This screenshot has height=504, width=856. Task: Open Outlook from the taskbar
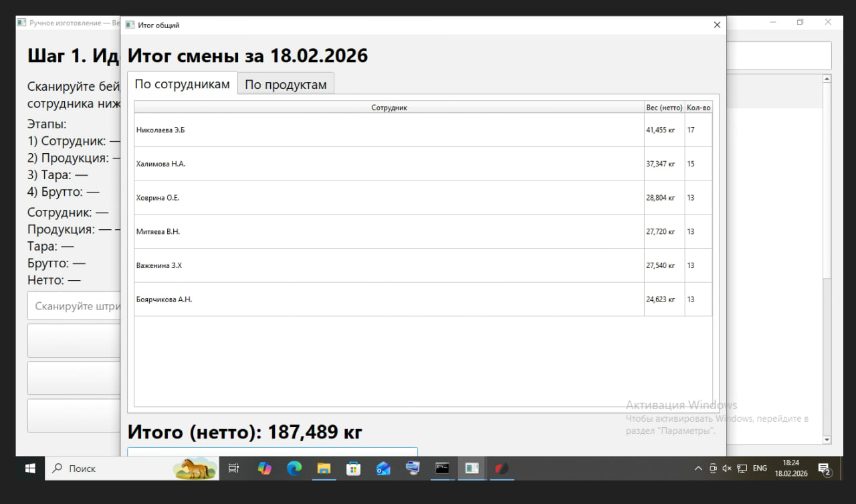[x=383, y=469]
